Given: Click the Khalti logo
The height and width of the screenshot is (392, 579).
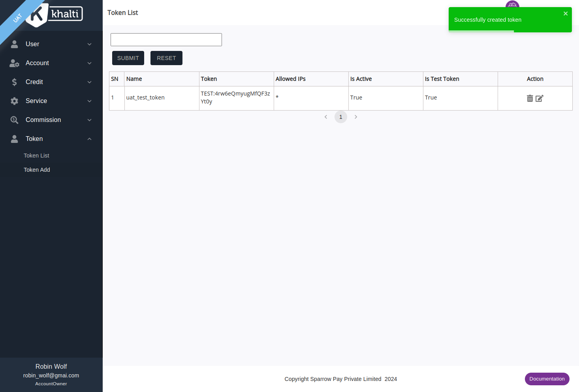Looking at the screenshot, I should tap(54, 15).
